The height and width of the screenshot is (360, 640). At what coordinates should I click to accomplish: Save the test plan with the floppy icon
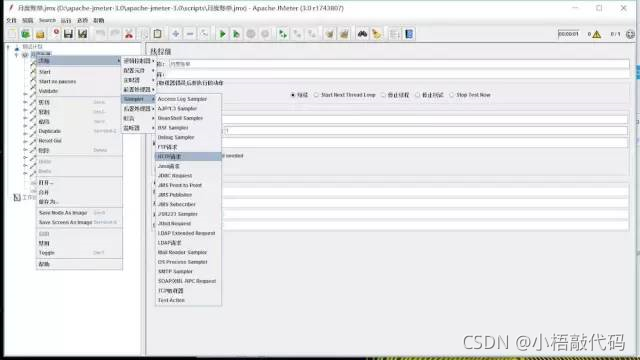(x=68, y=34)
